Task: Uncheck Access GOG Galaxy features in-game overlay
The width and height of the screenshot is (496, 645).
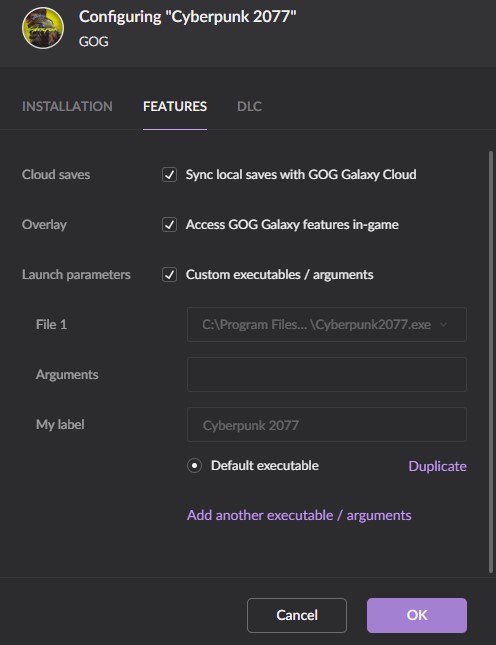Action: pos(169,225)
